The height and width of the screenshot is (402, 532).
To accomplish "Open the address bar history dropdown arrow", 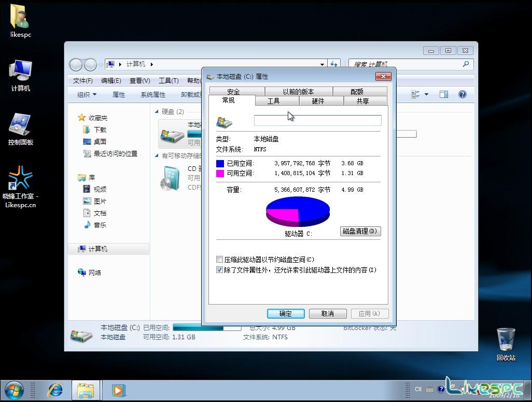I will point(322,64).
